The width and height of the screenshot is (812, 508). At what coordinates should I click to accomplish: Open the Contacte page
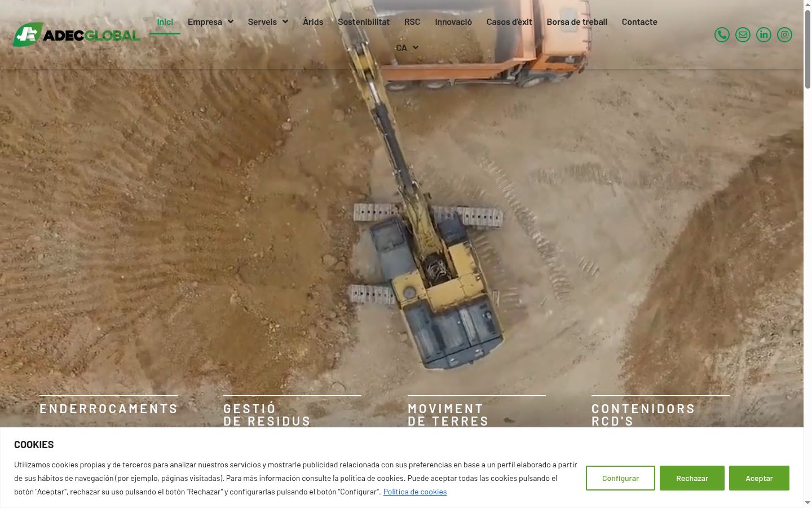(639, 22)
